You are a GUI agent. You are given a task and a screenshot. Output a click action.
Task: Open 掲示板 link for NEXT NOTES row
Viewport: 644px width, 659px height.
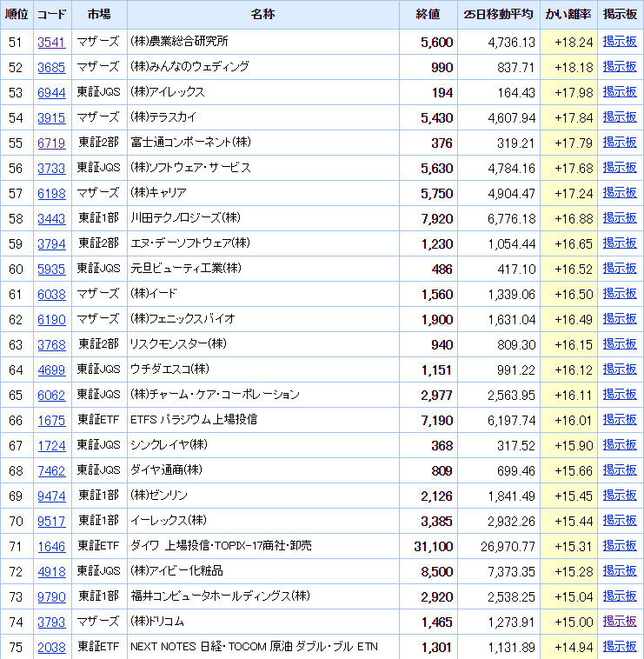620,647
